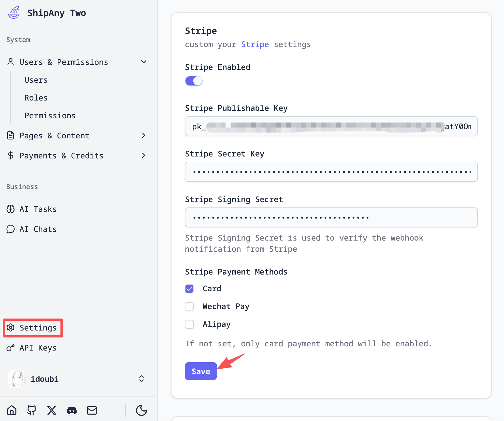Expand the Payments & Credits menu
504x421 pixels.
click(x=144, y=156)
